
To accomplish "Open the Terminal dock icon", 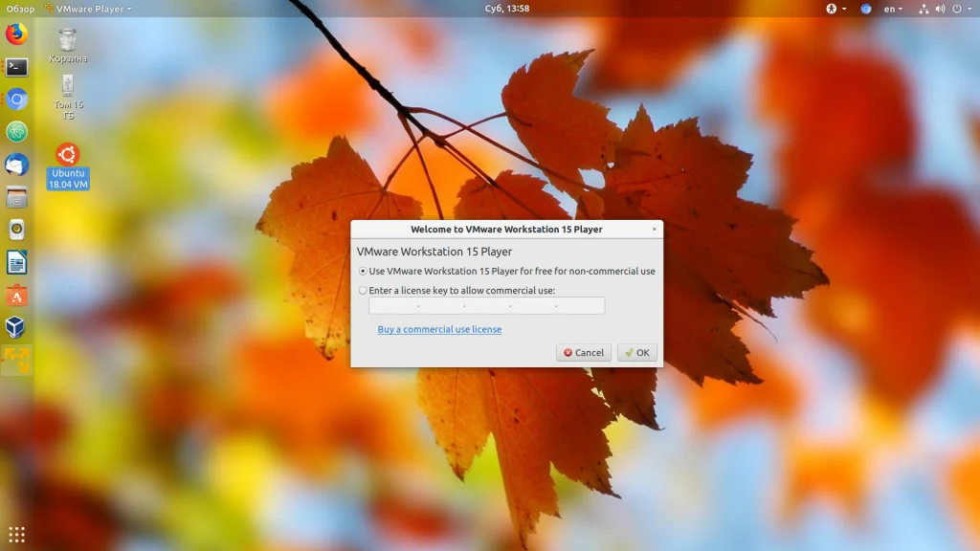I will (x=17, y=67).
